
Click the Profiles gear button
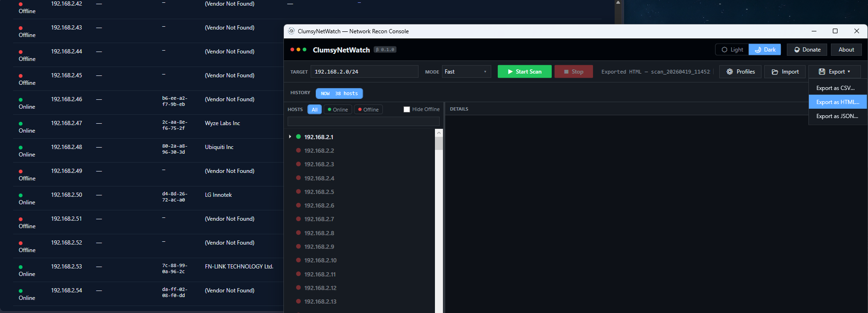[x=740, y=72]
